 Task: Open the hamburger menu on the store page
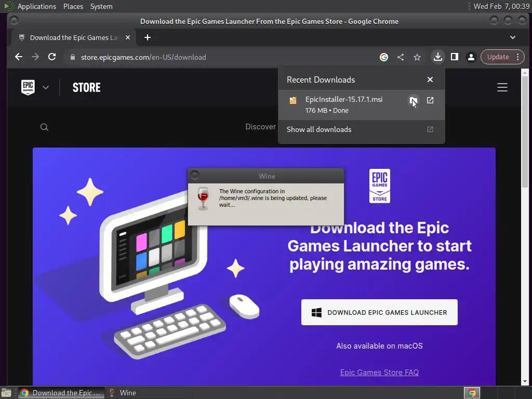click(502, 87)
